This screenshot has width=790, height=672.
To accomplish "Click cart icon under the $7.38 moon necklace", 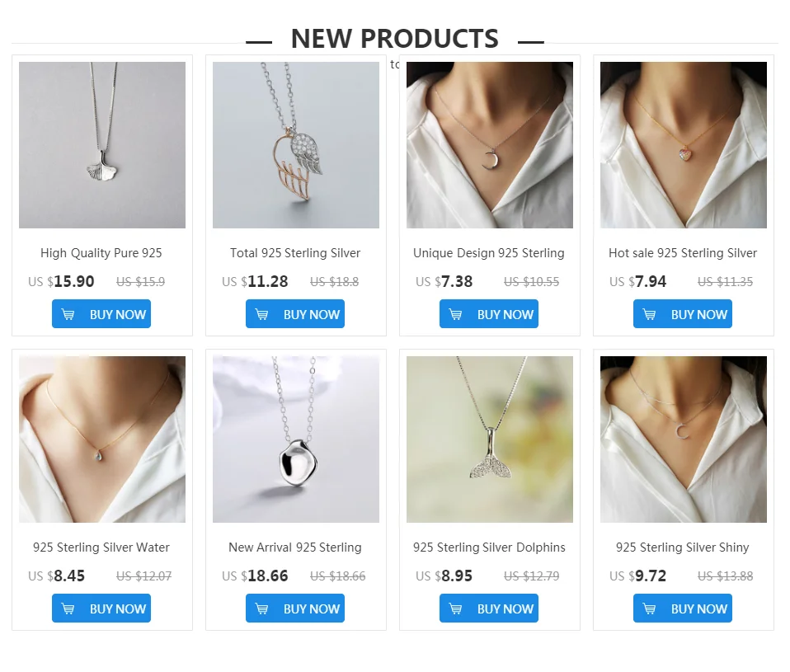I will [455, 314].
